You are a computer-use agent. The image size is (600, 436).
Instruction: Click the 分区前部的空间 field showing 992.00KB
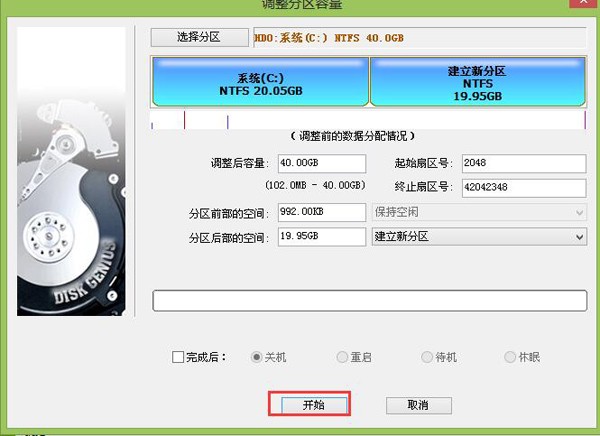click(322, 212)
